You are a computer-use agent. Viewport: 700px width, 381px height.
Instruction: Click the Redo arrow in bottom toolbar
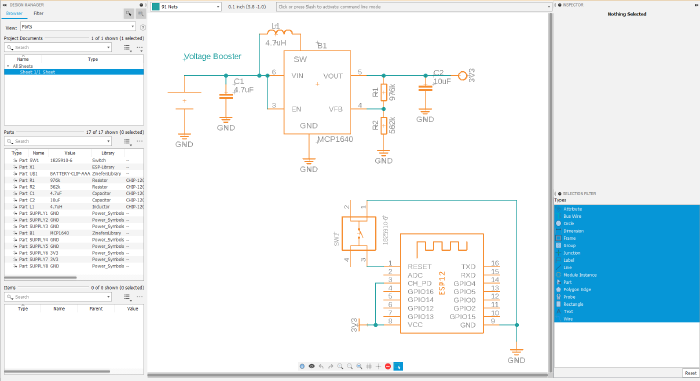(x=331, y=366)
